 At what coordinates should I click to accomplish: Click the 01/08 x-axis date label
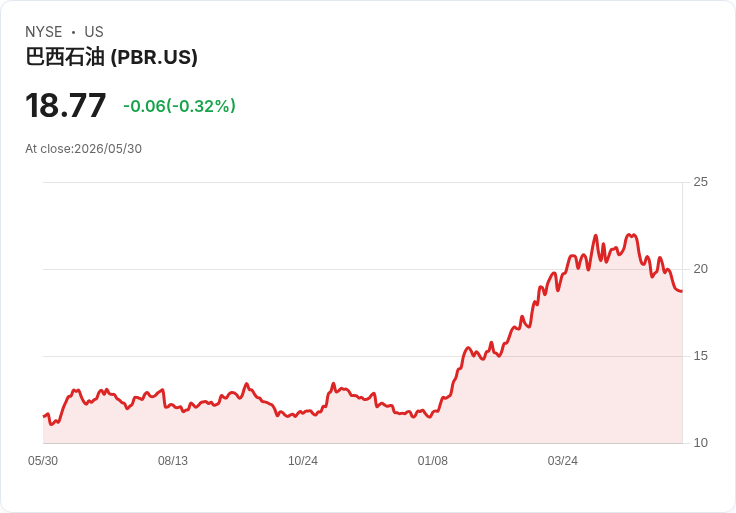pos(433,461)
